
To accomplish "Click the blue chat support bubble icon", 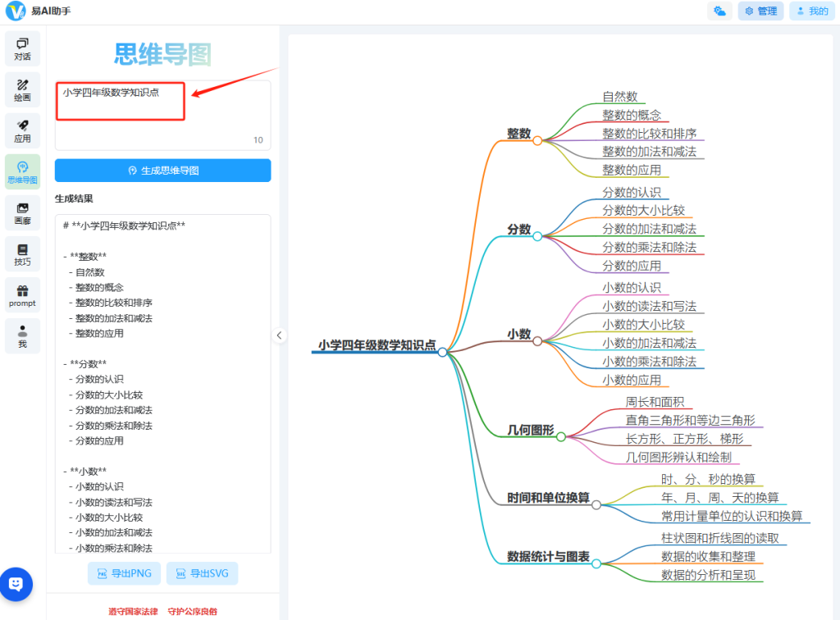I will [x=16, y=584].
